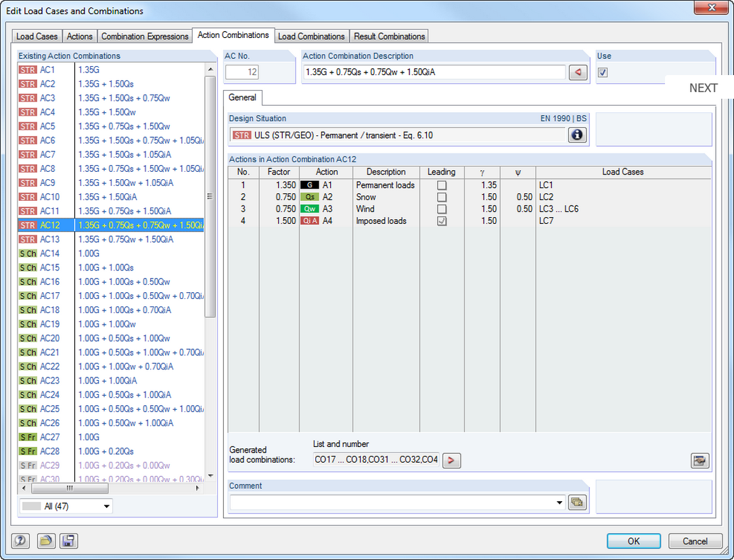Select row AC4 1.35G + 1.50Qw
The image size is (734, 560).
(111, 112)
